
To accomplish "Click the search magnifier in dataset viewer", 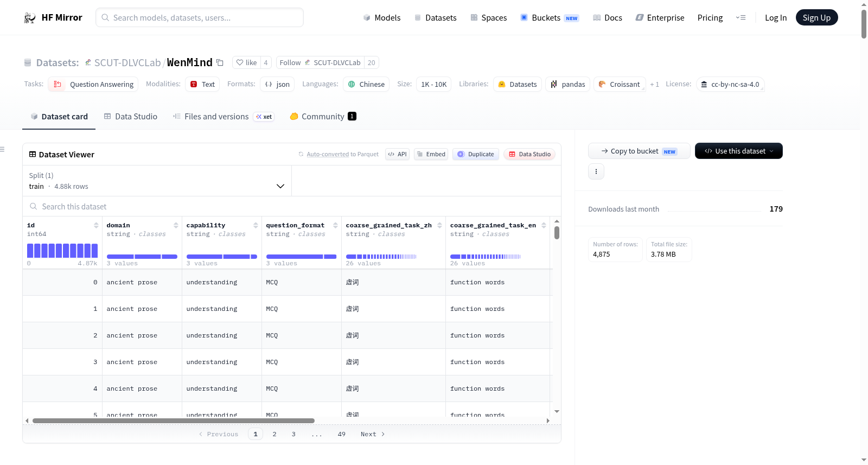I will pos(34,206).
